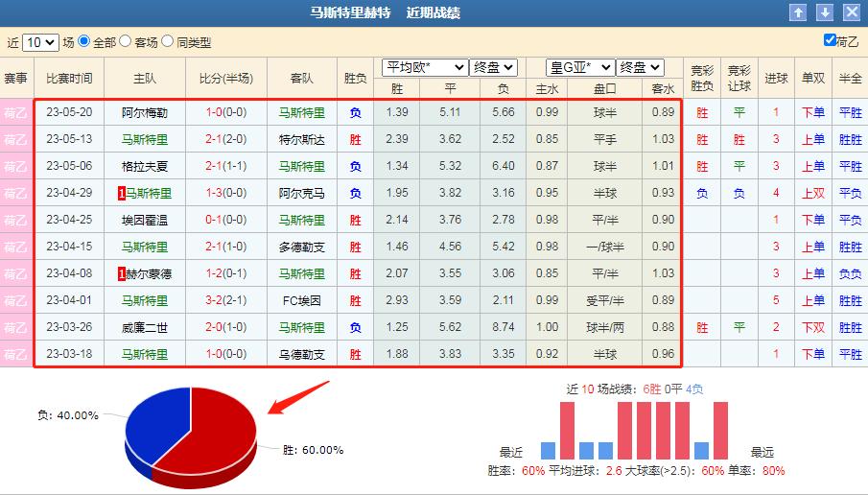Click the 上双 result in 23-04-29 row

[813, 193]
